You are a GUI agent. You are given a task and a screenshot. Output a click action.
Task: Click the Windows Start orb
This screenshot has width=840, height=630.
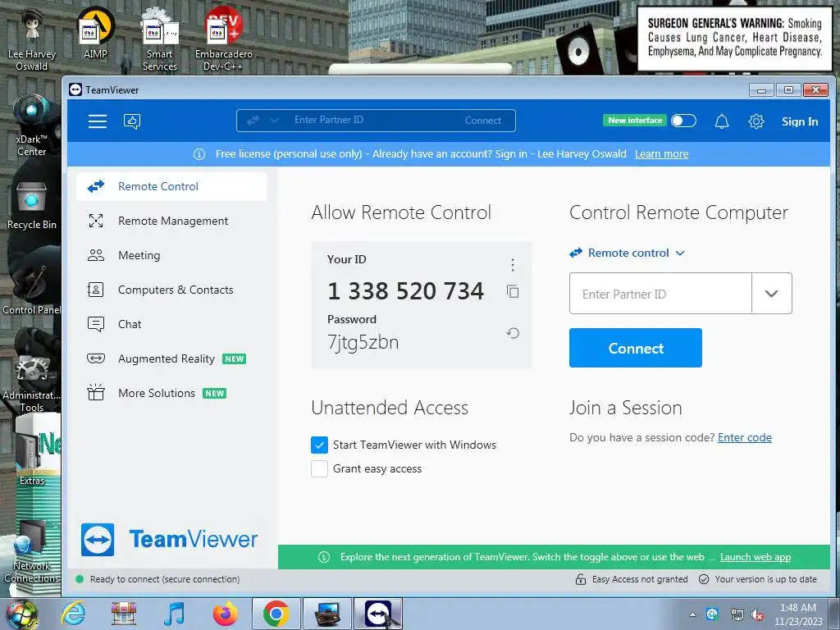pyautogui.click(x=21, y=614)
